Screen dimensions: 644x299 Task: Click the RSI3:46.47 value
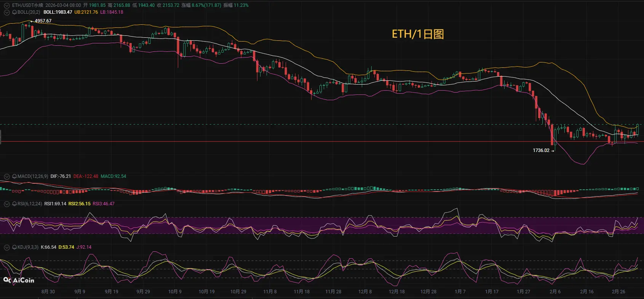click(x=104, y=204)
